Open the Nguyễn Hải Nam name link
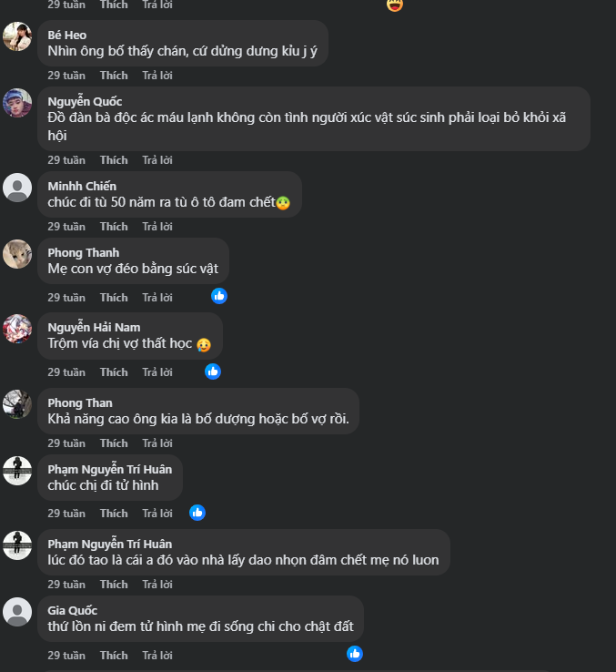 [x=94, y=327]
